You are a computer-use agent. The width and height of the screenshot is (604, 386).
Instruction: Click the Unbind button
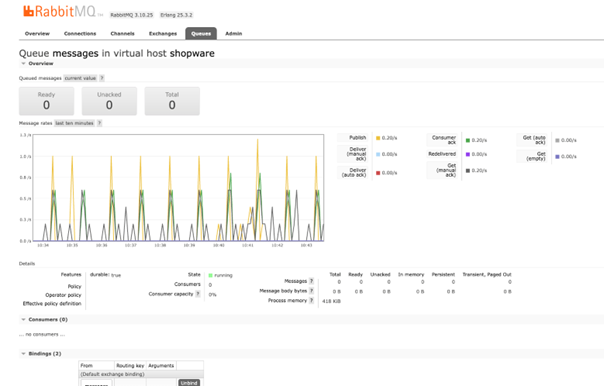[189, 383]
